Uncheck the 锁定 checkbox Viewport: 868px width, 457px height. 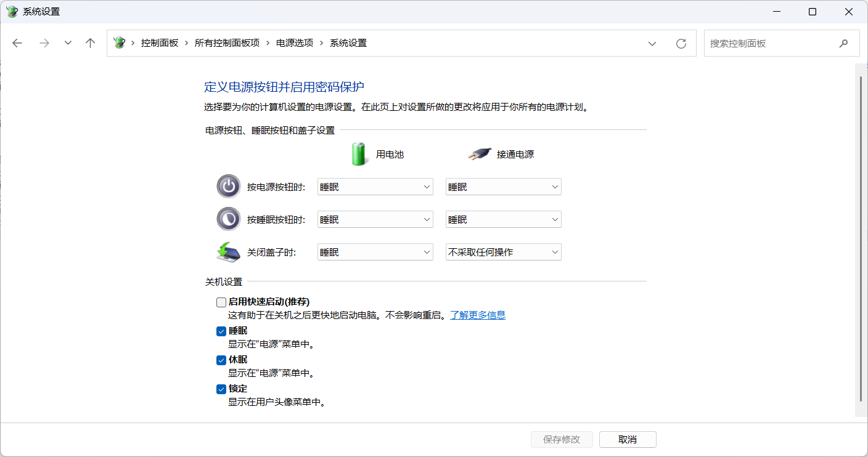coord(221,389)
